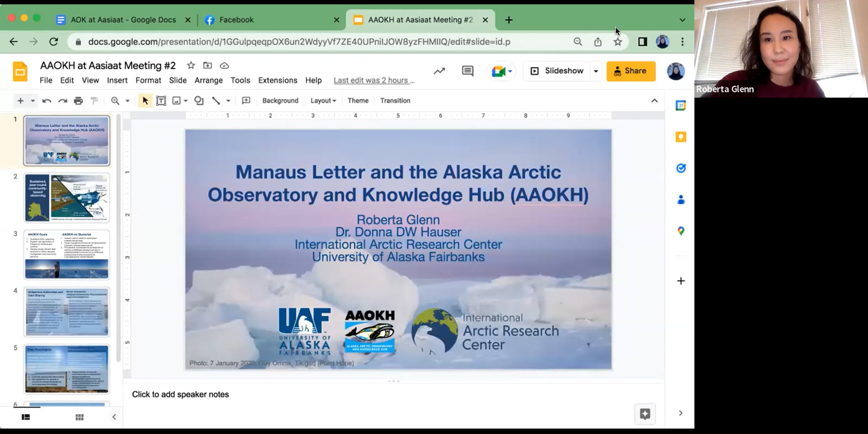The height and width of the screenshot is (434, 868).
Task: Get add-ons with the plus icon
Action: (x=681, y=281)
